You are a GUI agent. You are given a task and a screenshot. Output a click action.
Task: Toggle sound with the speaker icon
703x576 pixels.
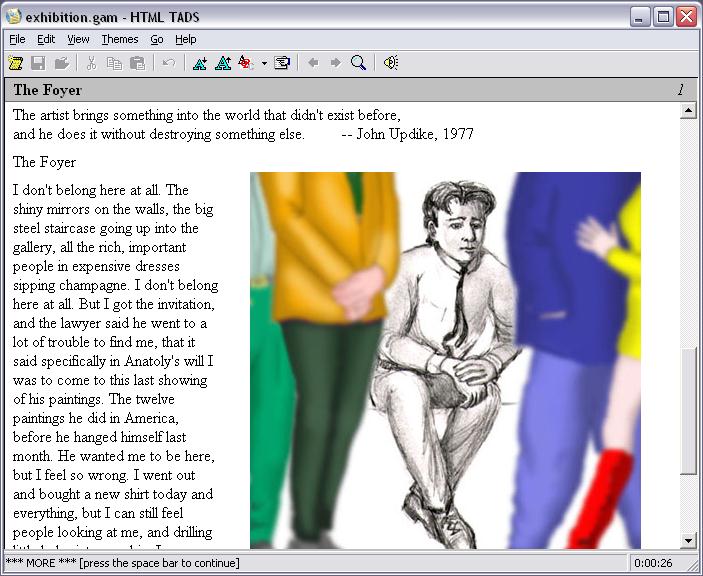[x=391, y=63]
